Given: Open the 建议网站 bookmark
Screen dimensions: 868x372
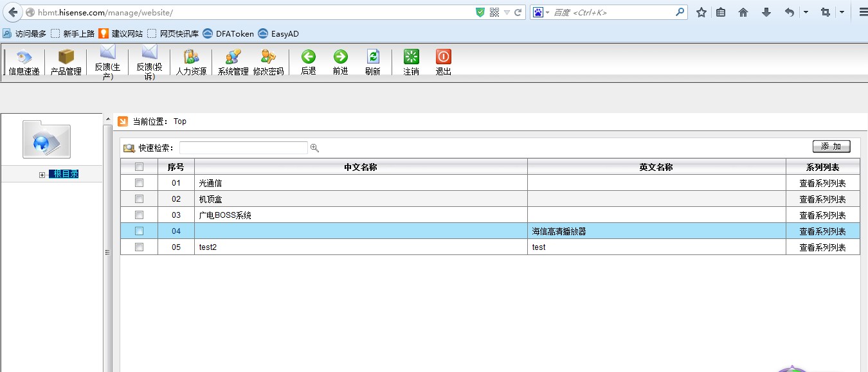Looking at the screenshot, I should point(121,33).
